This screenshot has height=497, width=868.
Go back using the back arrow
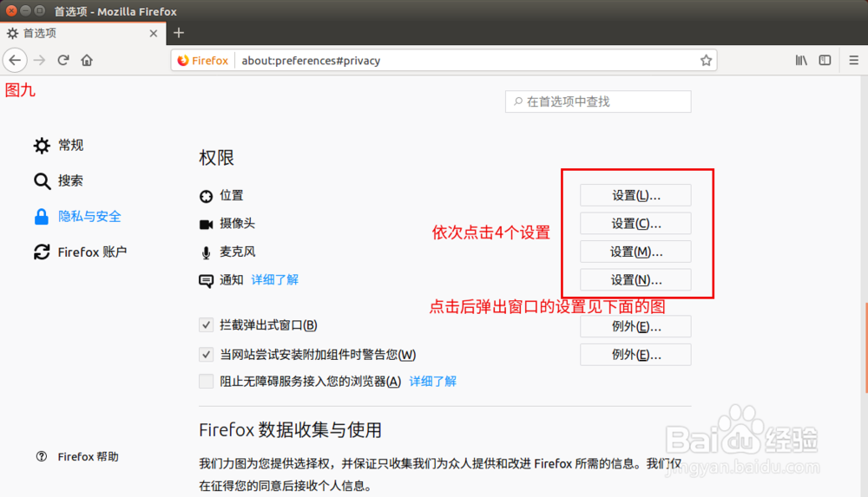point(15,61)
